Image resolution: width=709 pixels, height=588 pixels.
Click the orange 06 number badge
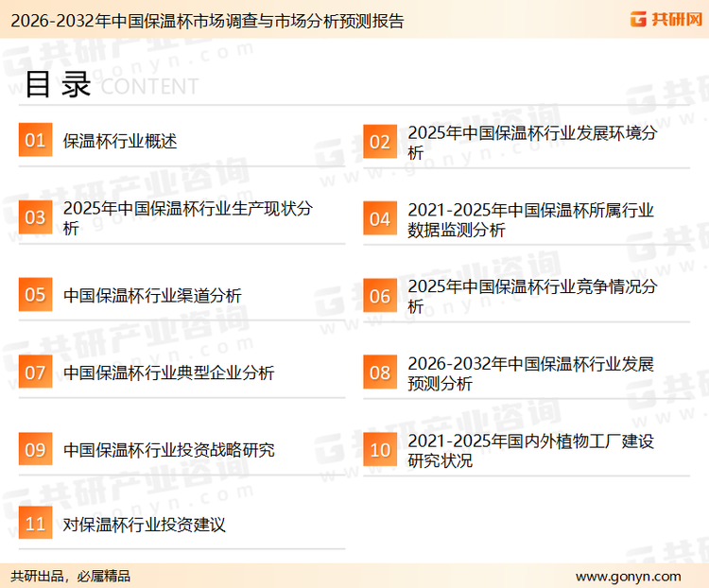[x=380, y=295]
